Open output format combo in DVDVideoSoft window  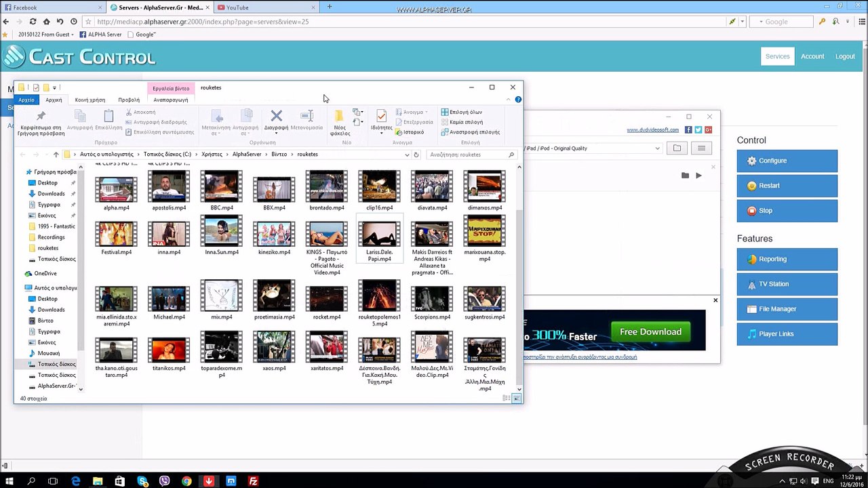click(591, 148)
